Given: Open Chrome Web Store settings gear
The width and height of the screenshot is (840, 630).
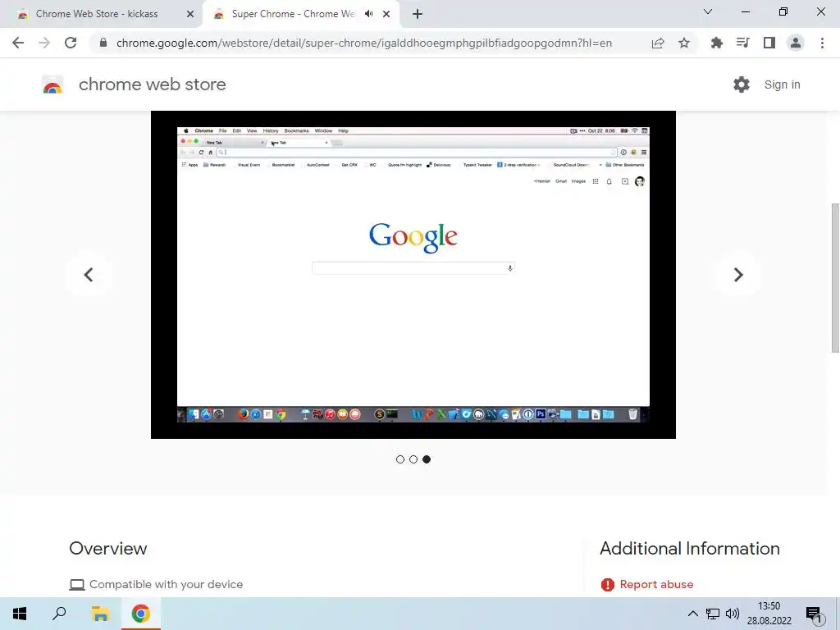Looking at the screenshot, I should click(x=742, y=84).
